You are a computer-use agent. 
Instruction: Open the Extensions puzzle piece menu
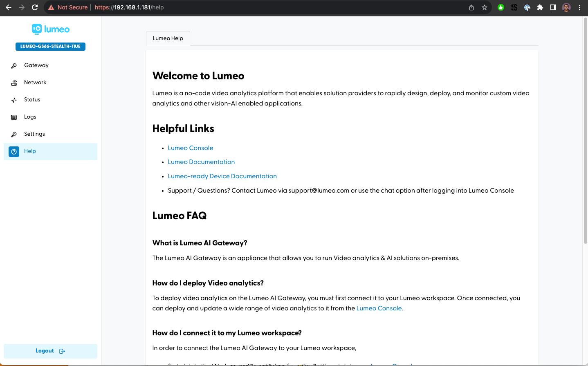click(x=540, y=7)
